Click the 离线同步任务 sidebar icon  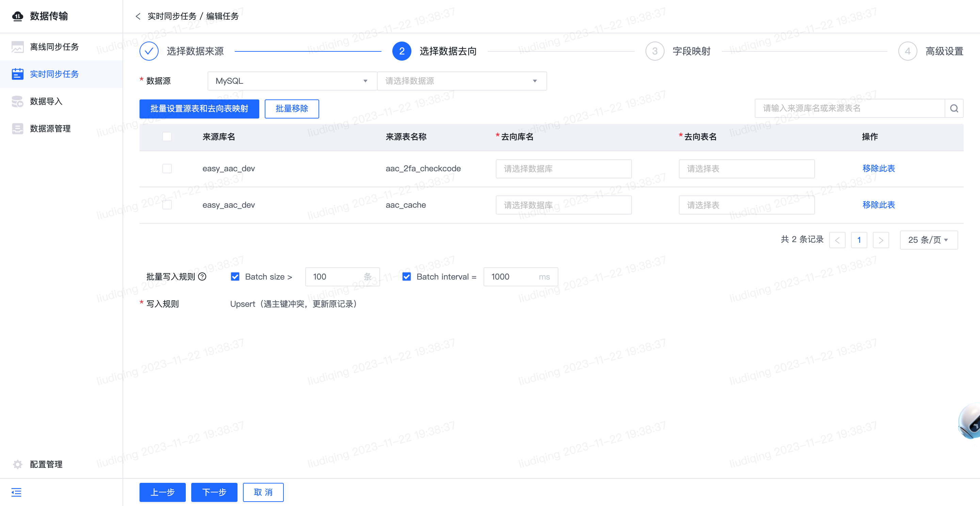pos(17,47)
